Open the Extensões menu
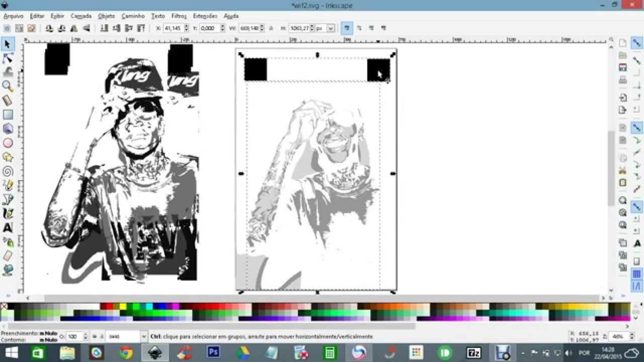This screenshot has width=644, height=362. (x=205, y=16)
